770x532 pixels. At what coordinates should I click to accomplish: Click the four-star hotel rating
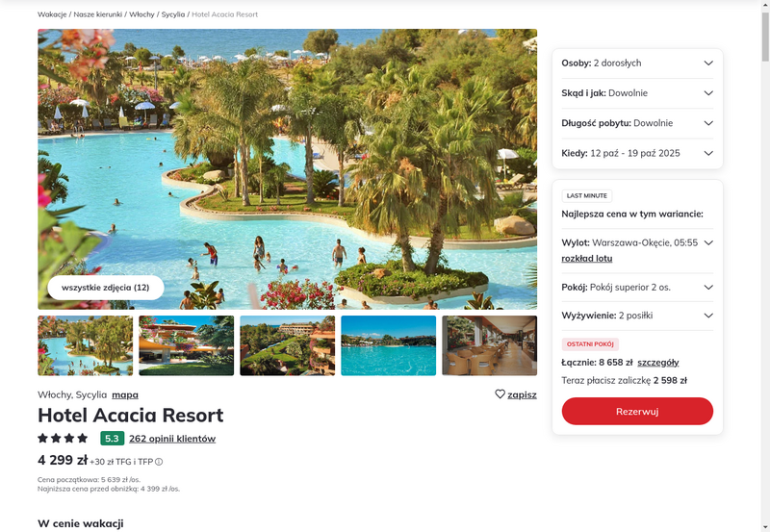[63, 438]
